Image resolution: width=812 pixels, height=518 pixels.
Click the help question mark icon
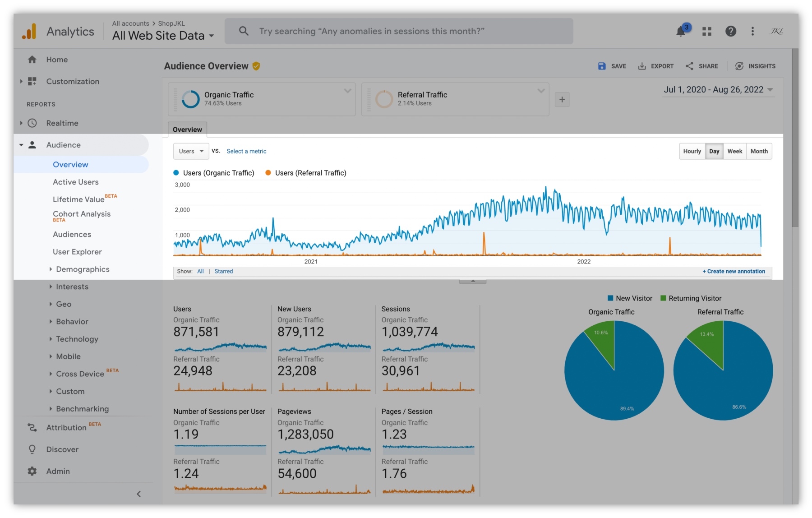pyautogui.click(x=731, y=32)
